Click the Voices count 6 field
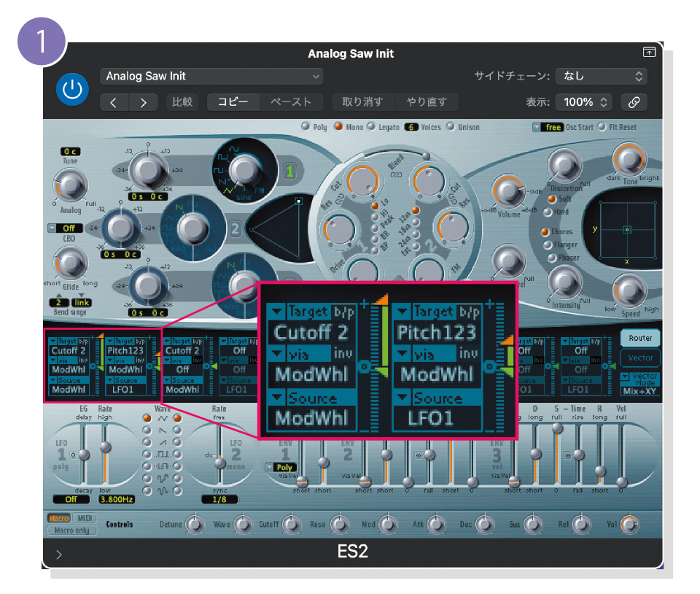This screenshot has width=700, height=594. 411,127
